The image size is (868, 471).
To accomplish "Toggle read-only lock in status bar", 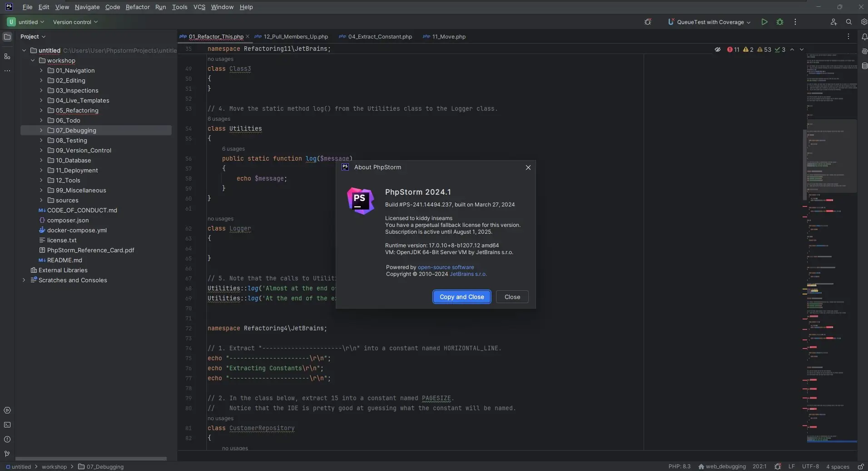I will click(x=860, y=466).
